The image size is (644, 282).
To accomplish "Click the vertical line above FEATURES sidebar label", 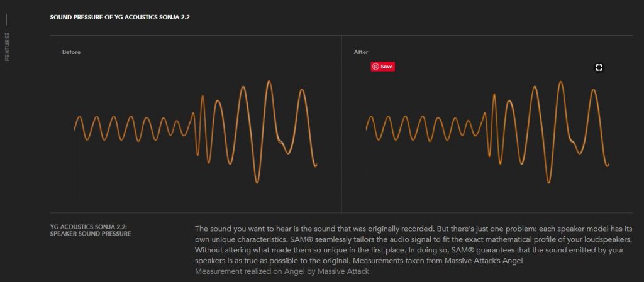I will (x=7, y=23).
